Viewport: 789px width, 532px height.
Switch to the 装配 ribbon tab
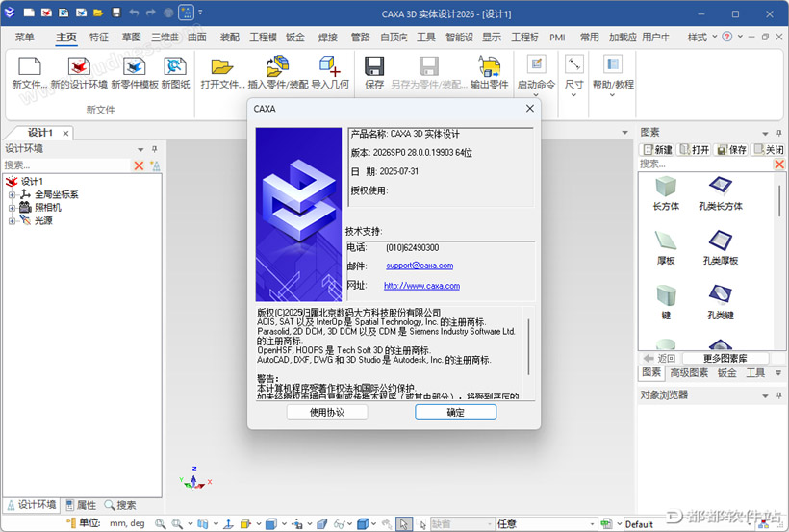click(229, 38)
